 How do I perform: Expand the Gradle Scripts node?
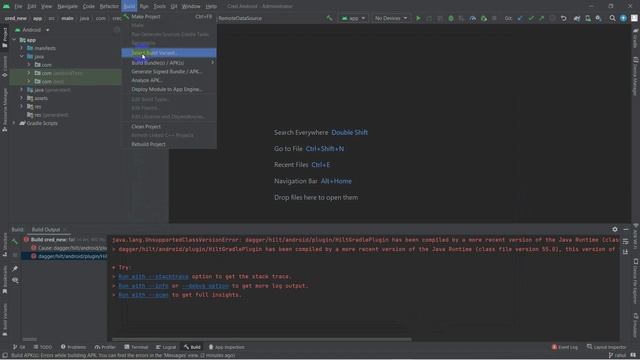coord(14,123)
